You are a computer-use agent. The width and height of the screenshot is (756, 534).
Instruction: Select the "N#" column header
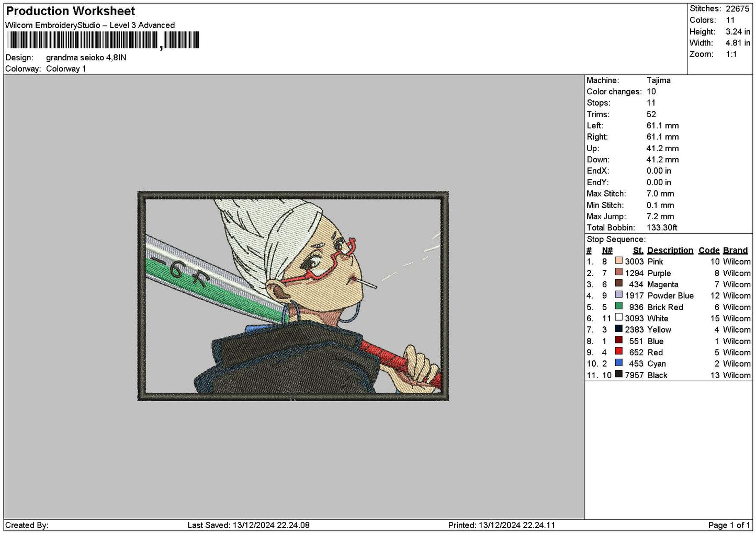point(607,251)
